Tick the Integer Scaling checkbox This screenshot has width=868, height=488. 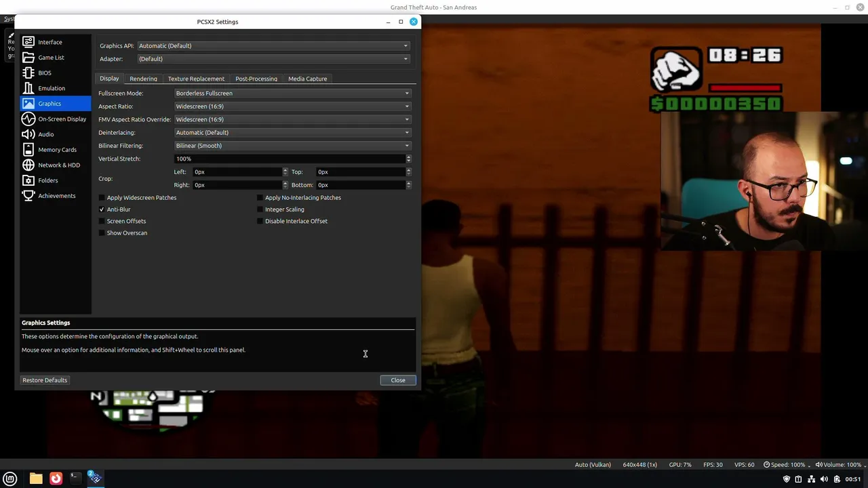(x=280, y=209)
